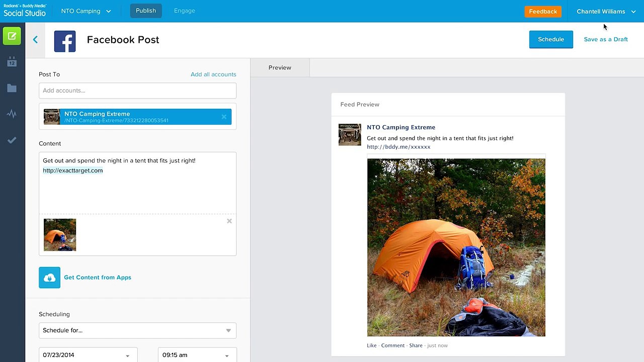Click the Post To label
Image resolution: width=644 pixels, height=362 pixels.
click(49, 74)
